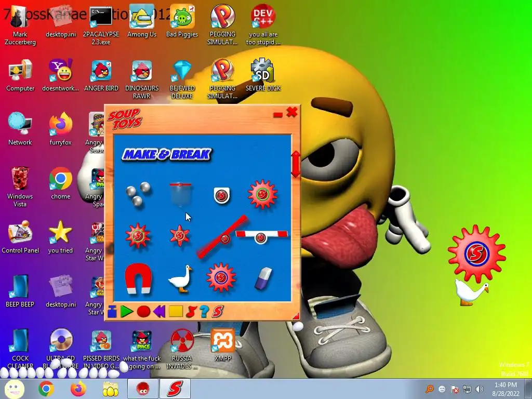Click the goose standing on the desktop
532x399 pixels.
click(x=471, y=292)
